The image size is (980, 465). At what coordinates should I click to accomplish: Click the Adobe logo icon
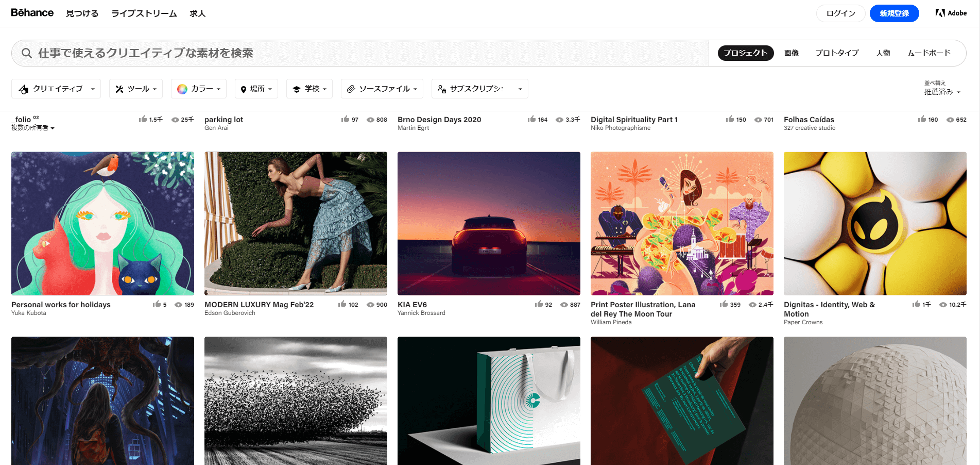pyautogui.click(x=940, y=13)
